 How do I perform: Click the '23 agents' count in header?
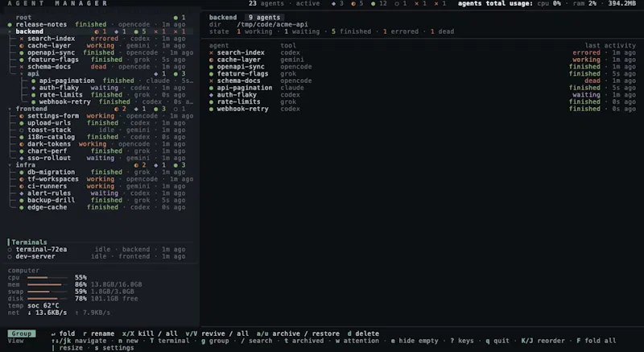click(x=266, y=3)
